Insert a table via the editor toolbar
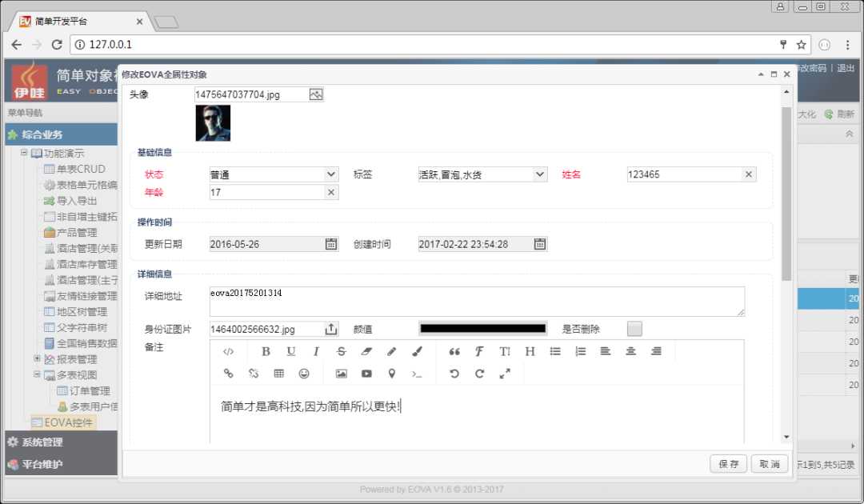Viewport: 864px width, 504px height. point(278,374)
